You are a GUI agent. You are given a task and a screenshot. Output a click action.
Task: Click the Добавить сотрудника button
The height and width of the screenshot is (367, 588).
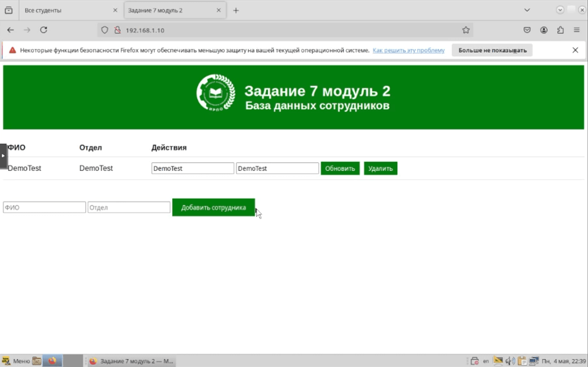[x=213, y=207]
